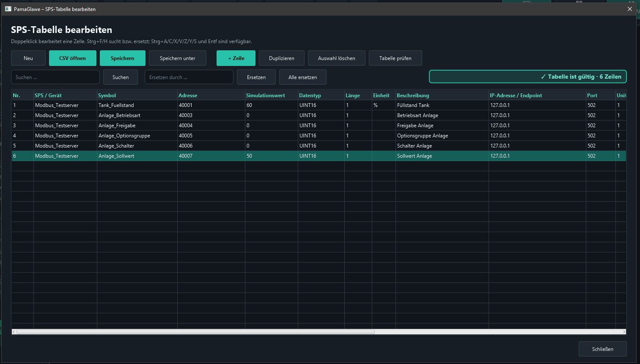The image size is (640, 364).
Task: Click the IP-Adresse / Endpoint column header
Action: 538,96
